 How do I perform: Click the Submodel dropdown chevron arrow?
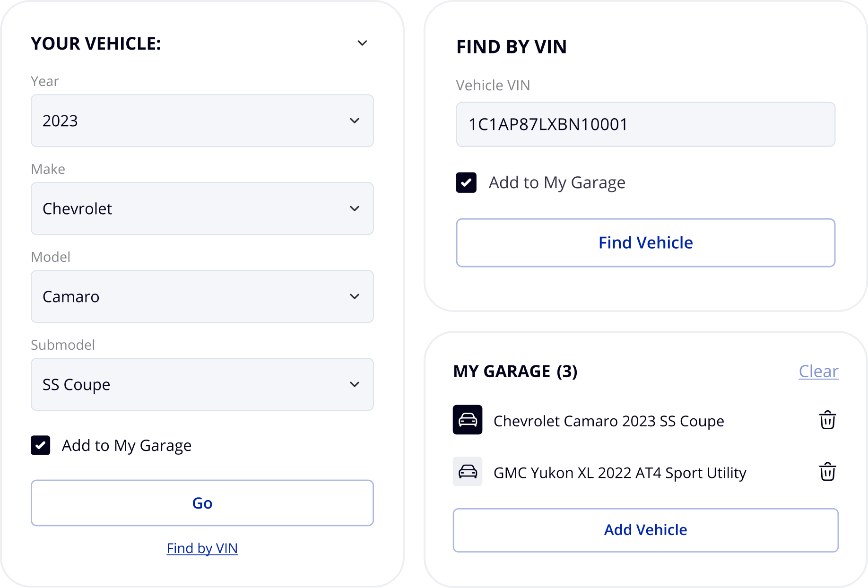tap(355, 384)
